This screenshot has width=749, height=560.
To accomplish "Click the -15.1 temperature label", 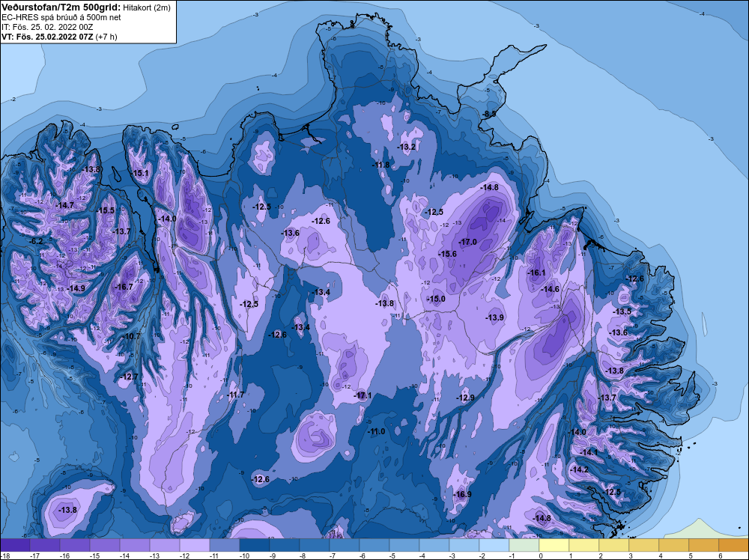I will (x=140, y=173).
